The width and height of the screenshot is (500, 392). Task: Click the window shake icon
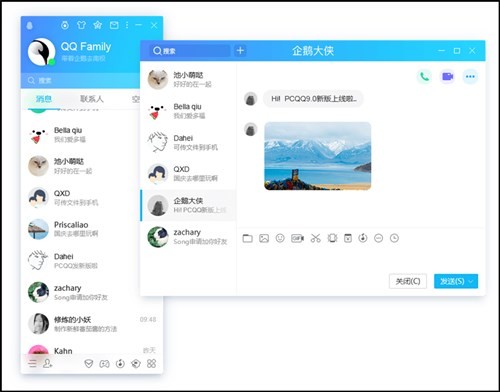pyautogui.click(x=332, y=238)
